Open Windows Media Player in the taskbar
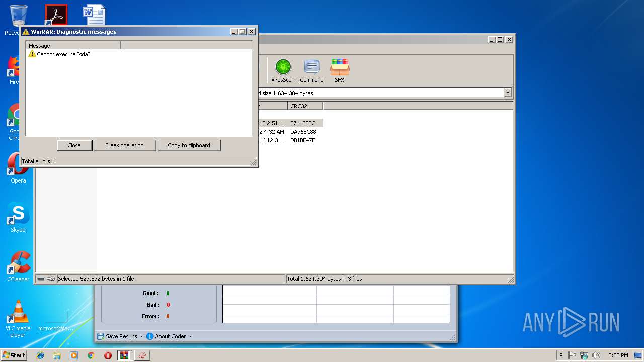Image resolution: width=644 pixels, height=362 pixels. click(x=74, y=355)
